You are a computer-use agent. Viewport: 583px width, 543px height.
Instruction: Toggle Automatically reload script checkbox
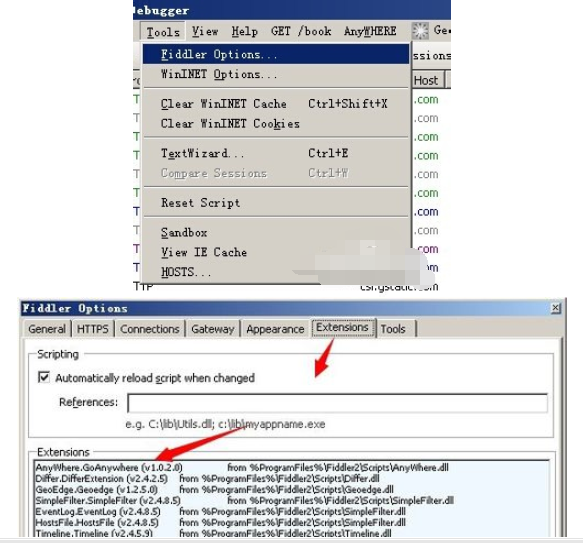point(44,377)
